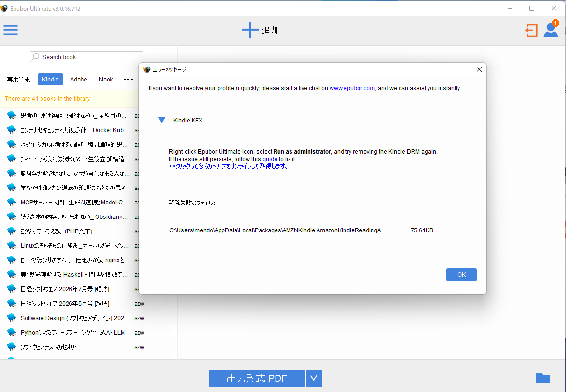This screenshot has width=566, height=392.
Task: Close the エラーメッセージ dialog
Action: pos(479,69)
